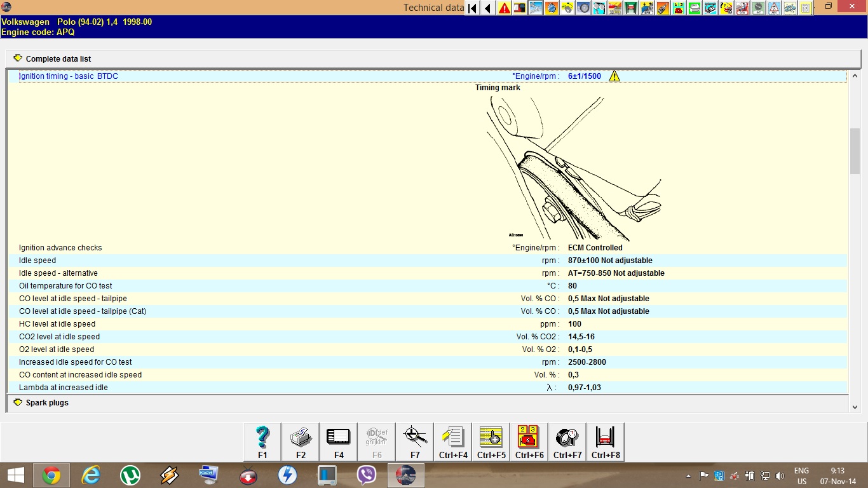The width and height of the screenshot is (868, 488).
Task: Select the Ignition timing - basic BTDC row
Action: click(x=69, y=76)
